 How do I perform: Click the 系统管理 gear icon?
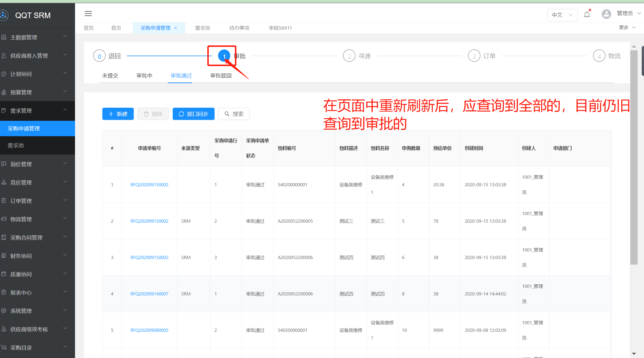pyautogui.click(x=4, y=311)
